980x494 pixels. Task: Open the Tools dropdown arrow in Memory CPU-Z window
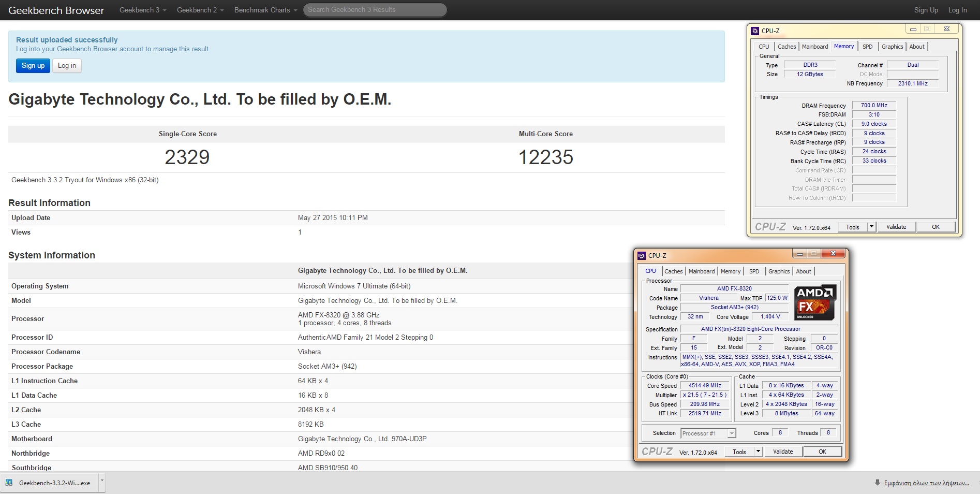871,227
